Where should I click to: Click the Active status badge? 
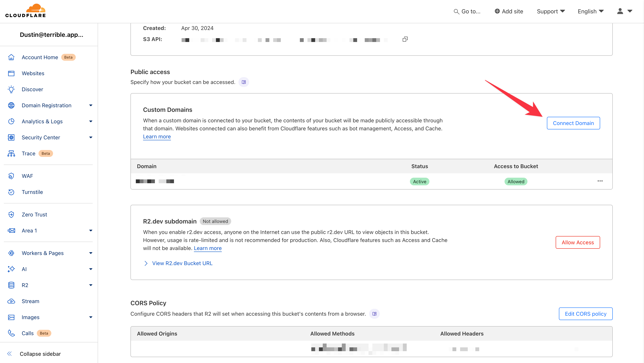point(419,182)
